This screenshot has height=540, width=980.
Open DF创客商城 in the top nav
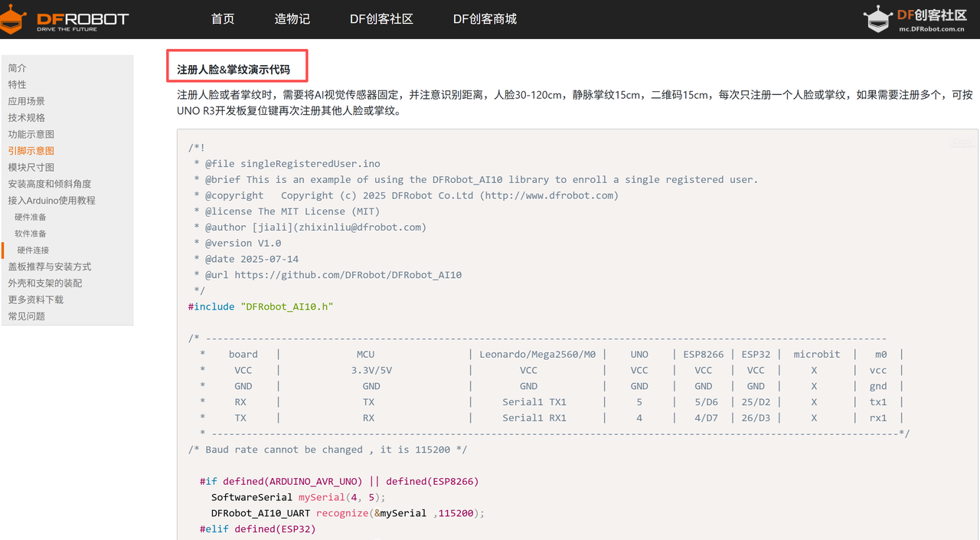click(x=485, y=19)
